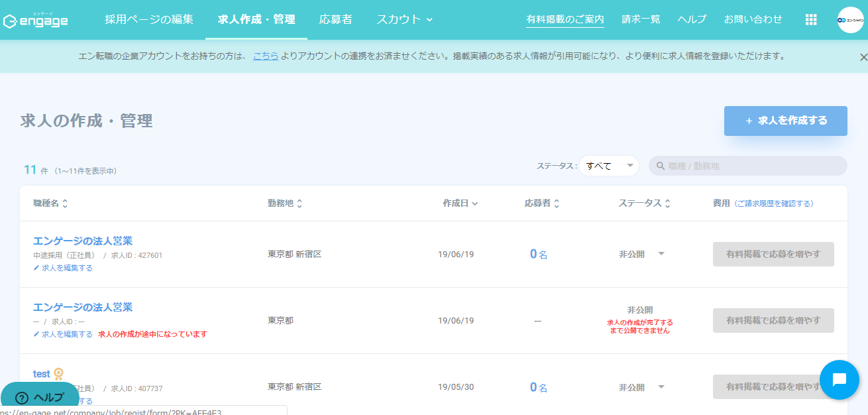Open ご請求履歴を確認する link
Viewport: 868px width, 415px height.
pyautogui.click(x=773, y=204)
